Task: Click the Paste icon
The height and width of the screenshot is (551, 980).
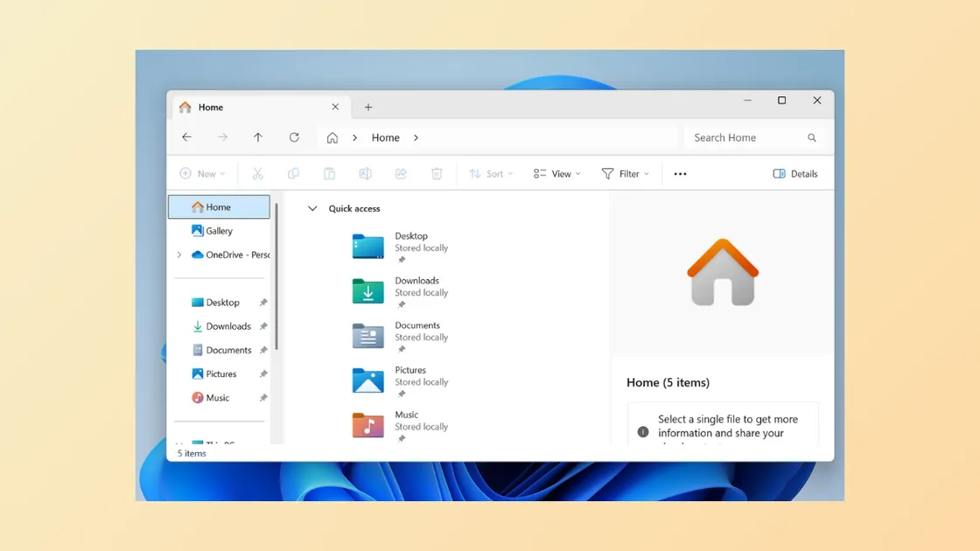Action: 329,173
